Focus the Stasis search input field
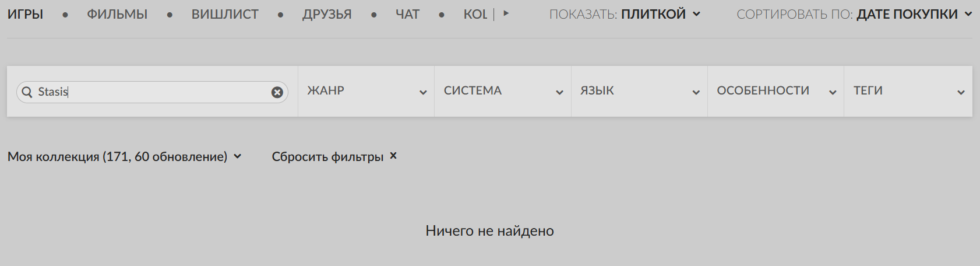The image size is (980, 266). [x=151, y=92]
